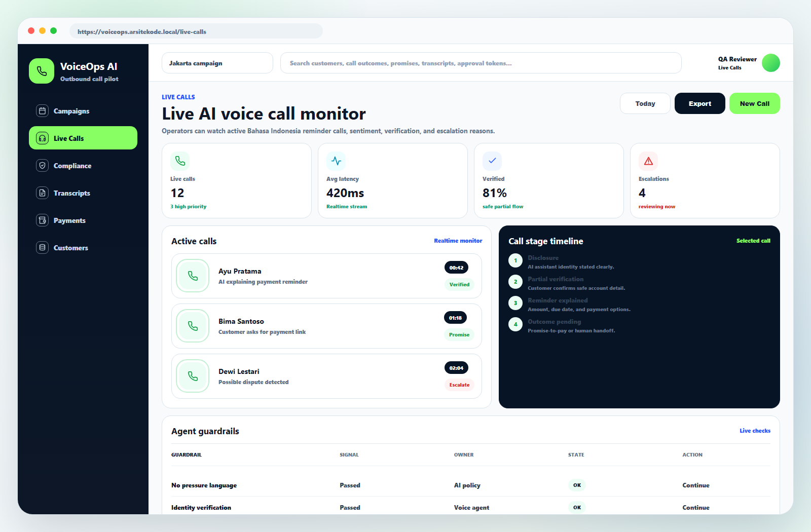Click the Campaigns calendar icon
This screenshot has height=532, width=811.
43,111
